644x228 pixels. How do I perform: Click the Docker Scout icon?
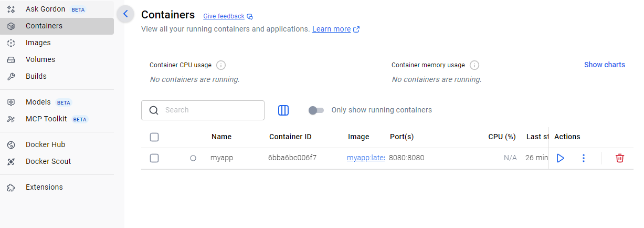click(11, 162)
